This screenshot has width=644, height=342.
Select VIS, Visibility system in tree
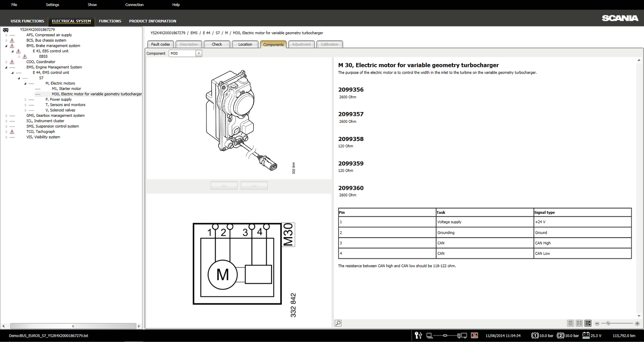click(43, 137)
